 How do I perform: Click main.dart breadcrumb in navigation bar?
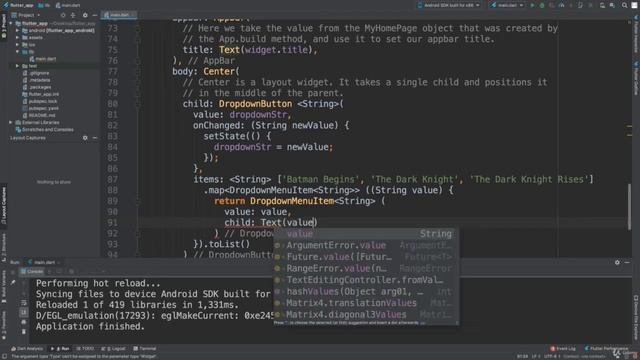click(x=68, y=5)
